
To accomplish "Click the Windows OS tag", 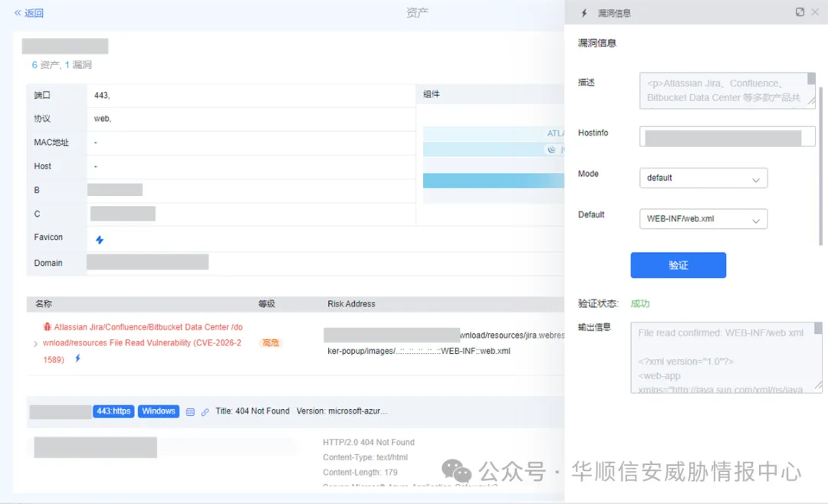I will pyautogui.click(x=159, y=411).
